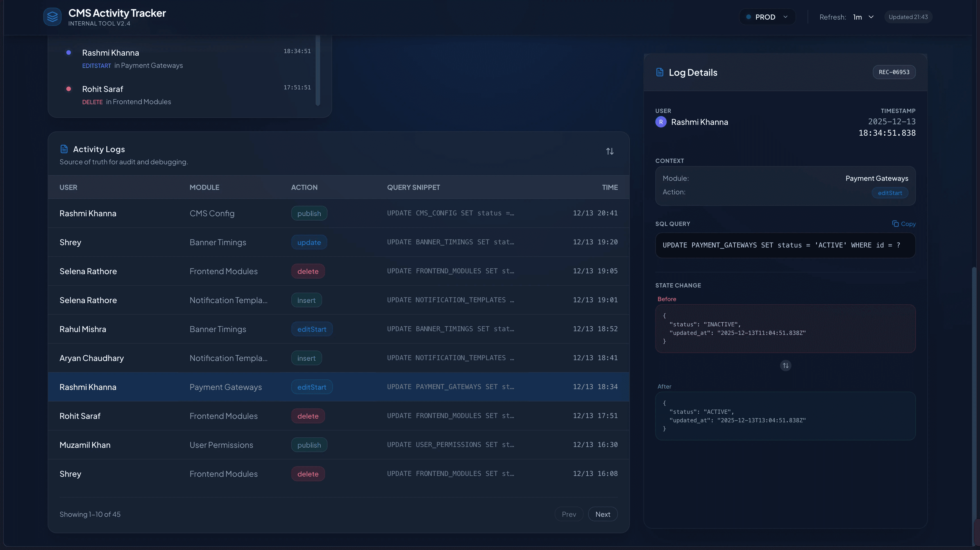Click the USER column header
Viewport: 980px width, 550px height.
click(68, 187)
